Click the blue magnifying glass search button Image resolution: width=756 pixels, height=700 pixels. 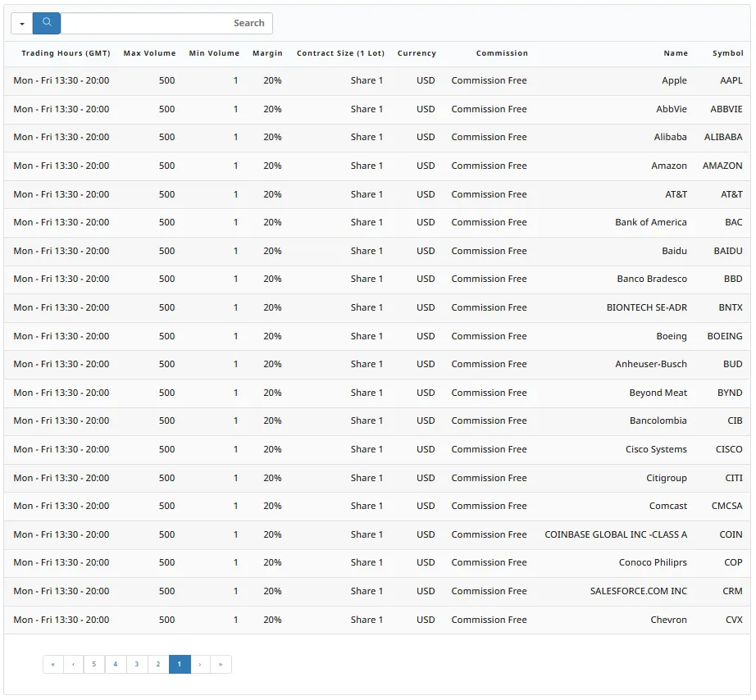(47, 23)
